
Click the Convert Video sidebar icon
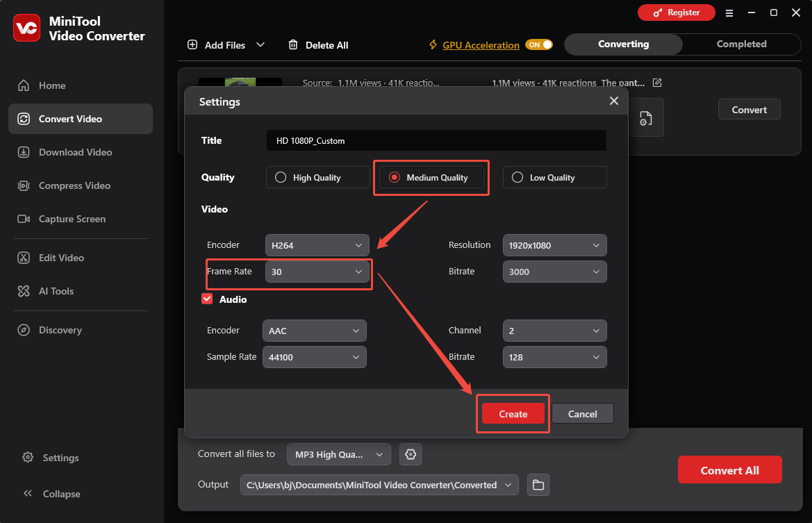[24, 119]
